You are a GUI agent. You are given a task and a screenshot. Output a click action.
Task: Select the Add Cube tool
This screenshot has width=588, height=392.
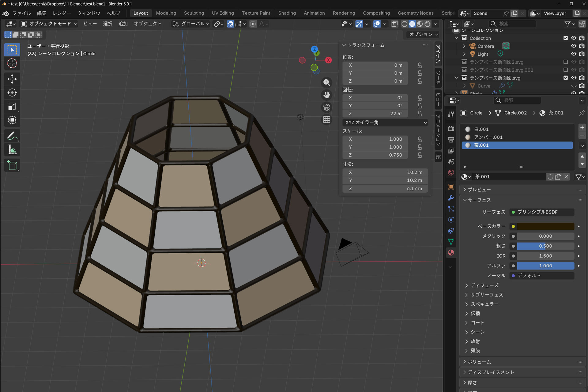coord(12,165)
